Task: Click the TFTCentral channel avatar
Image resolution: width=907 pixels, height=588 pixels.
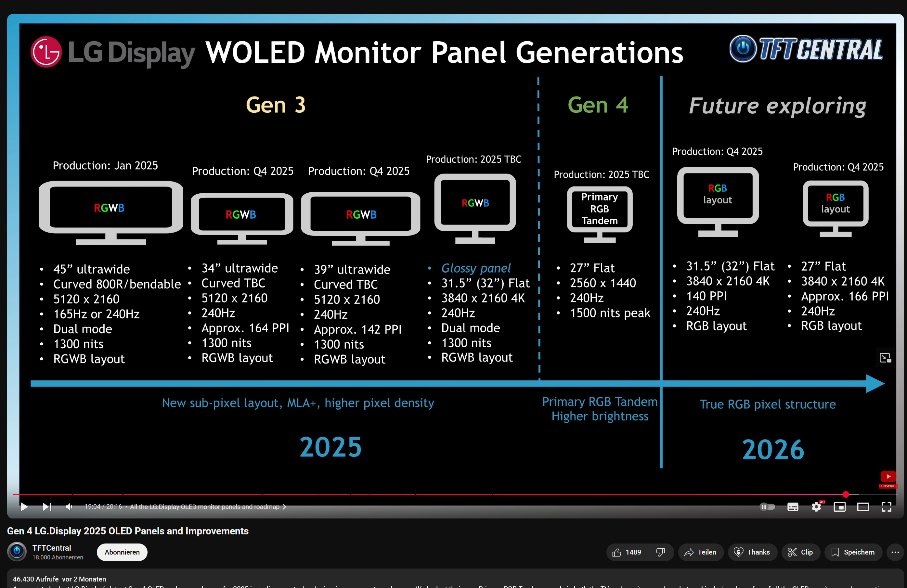Action: [x=16, y=552]
